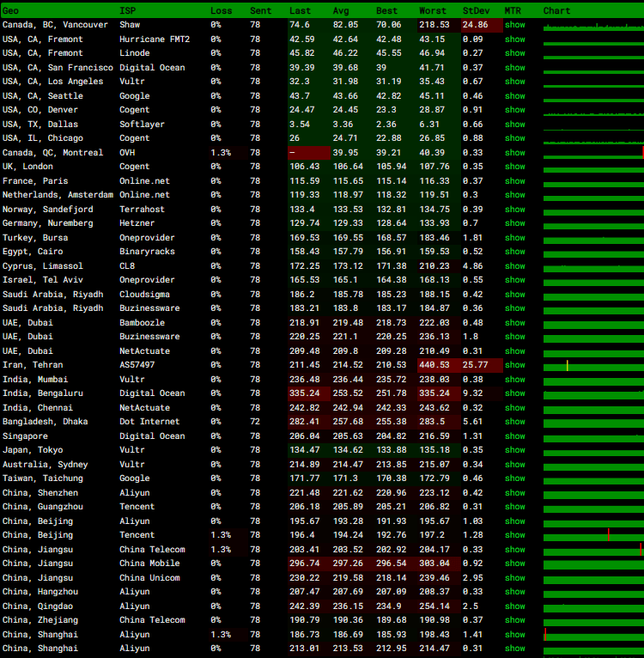Open show link for India, Mumbai Vultr
Screen dimensions: 644x658
click(515, 380)
